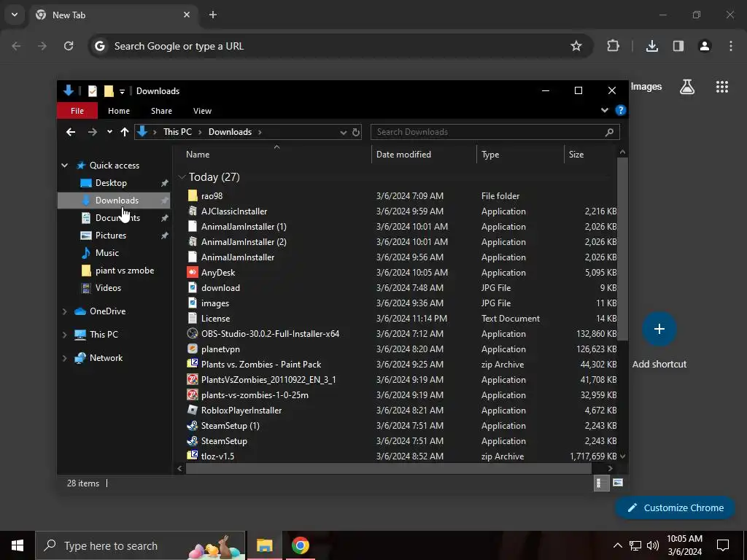Screen dimensions: 747x560
Task: Click the tloz-v1.5 zip archive icon
Action: [192, 455]
